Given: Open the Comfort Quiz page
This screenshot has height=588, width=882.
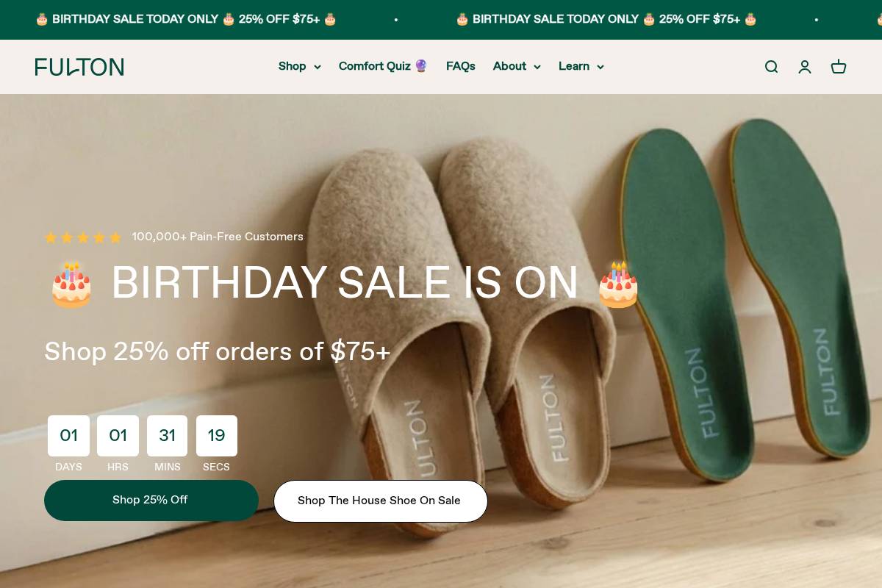Looking at the screenshot, I should (x=374, y=67).
